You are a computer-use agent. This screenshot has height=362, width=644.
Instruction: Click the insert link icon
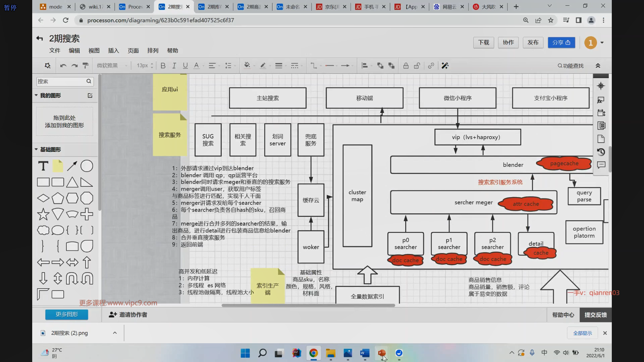point(431,66)
